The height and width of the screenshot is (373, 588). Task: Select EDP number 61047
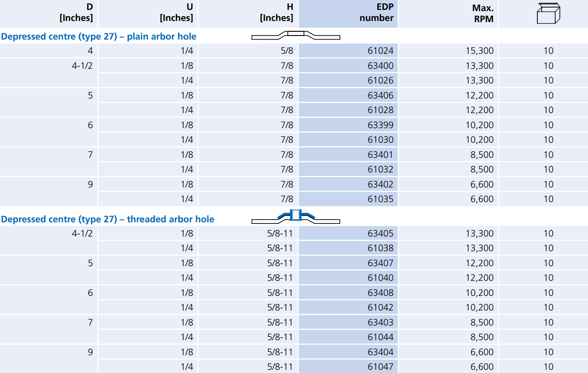[380, 367]
